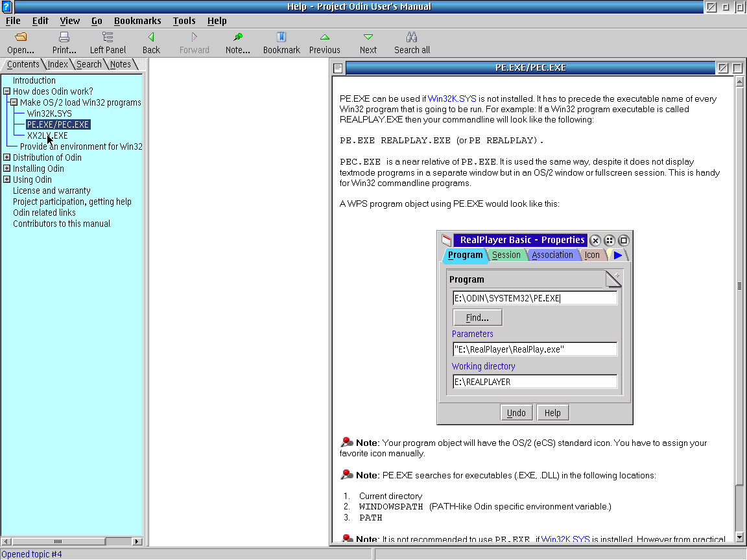The width and height of the screenshot is (747, 560).
Task: Select Win32K.SYS in the contents tree
Action: point(49,113)
